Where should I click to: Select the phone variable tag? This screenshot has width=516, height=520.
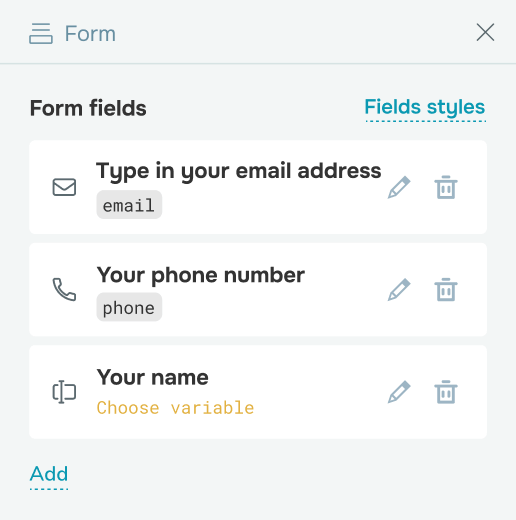[129, 307]
